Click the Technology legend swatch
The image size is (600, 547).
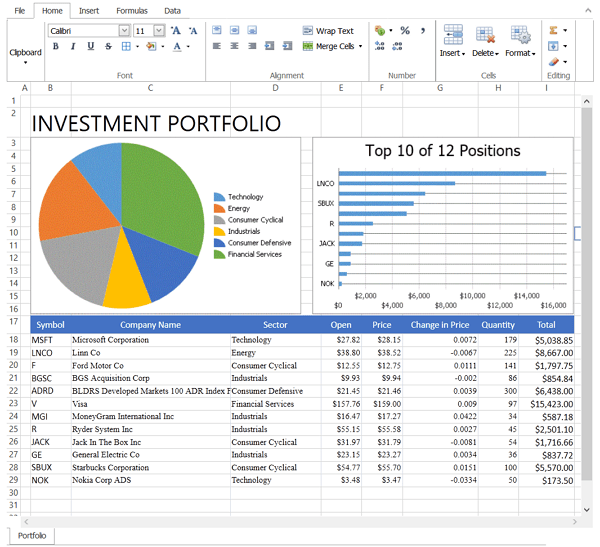219,197
